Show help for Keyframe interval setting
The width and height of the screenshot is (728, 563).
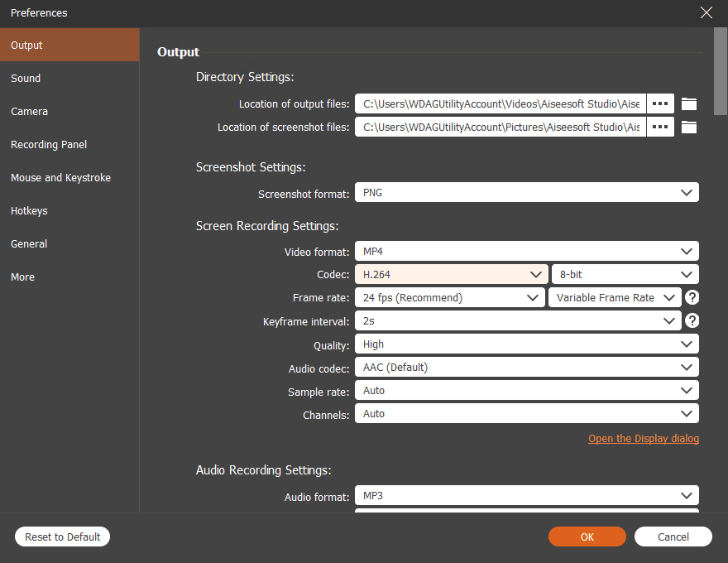click(692, 320)
